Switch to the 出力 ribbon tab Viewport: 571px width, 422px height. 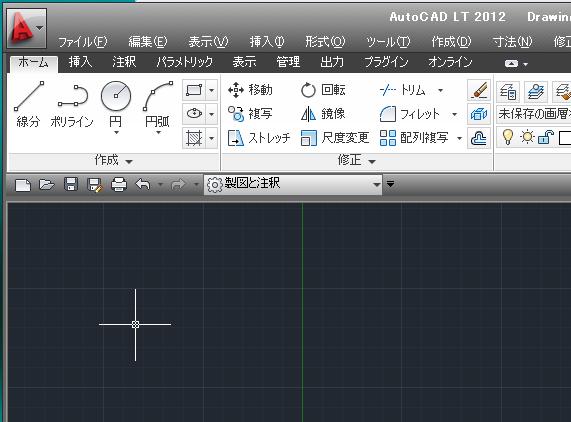(332, 62)
